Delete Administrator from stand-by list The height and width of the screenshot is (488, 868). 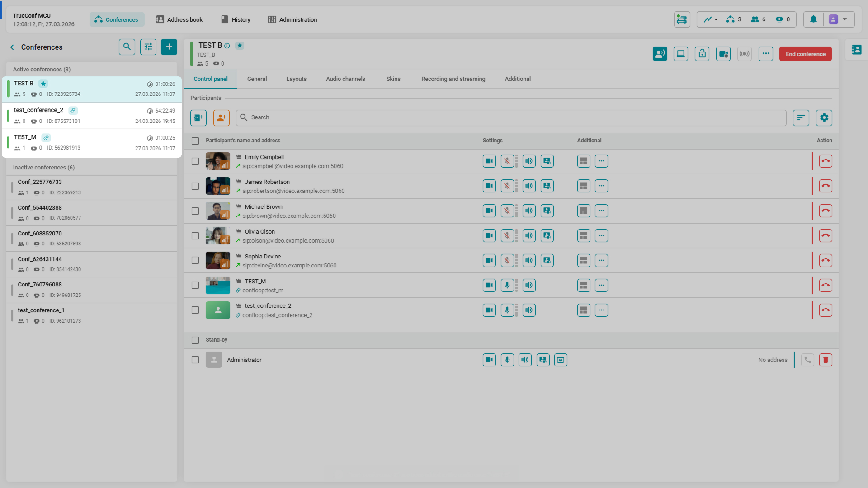[825, 360]
